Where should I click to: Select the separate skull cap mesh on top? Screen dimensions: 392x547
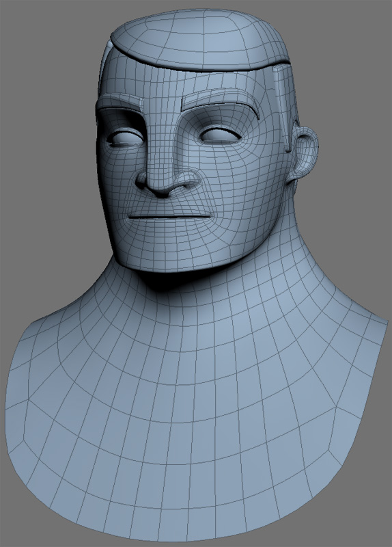201,40
